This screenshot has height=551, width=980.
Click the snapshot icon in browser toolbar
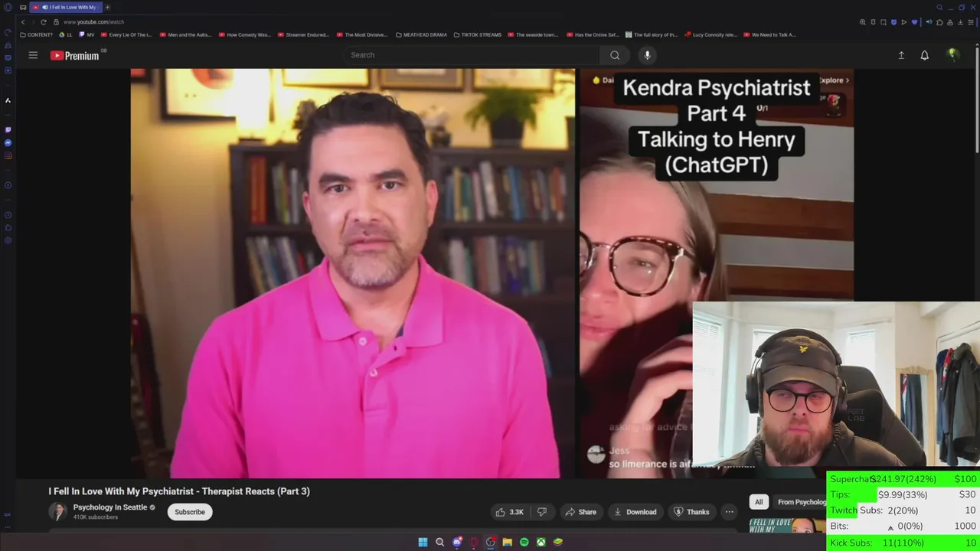click(883, 22)
